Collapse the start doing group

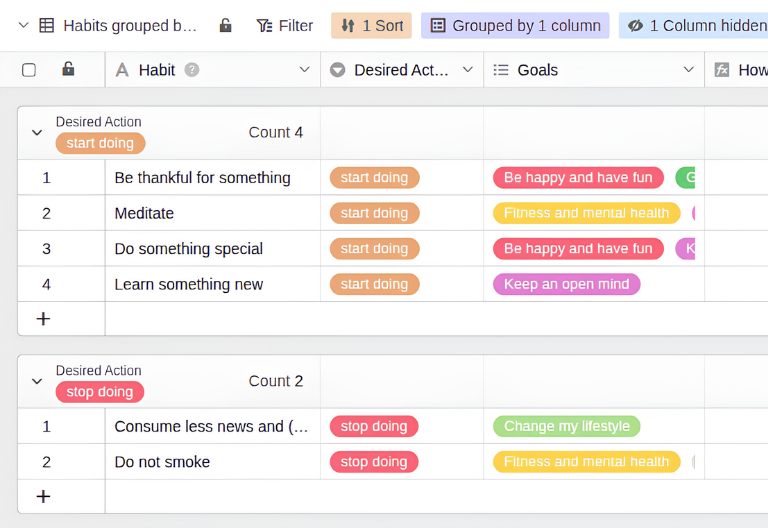37,133
